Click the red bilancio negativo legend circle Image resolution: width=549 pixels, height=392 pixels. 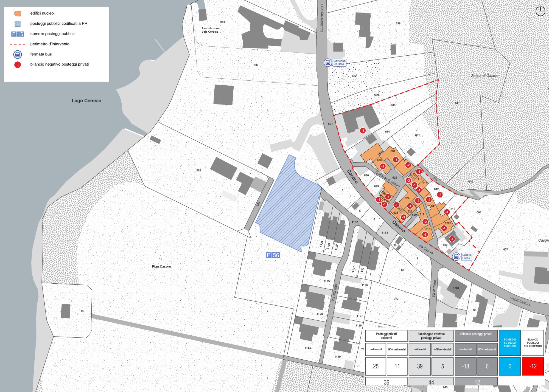[x=18, y=65]
